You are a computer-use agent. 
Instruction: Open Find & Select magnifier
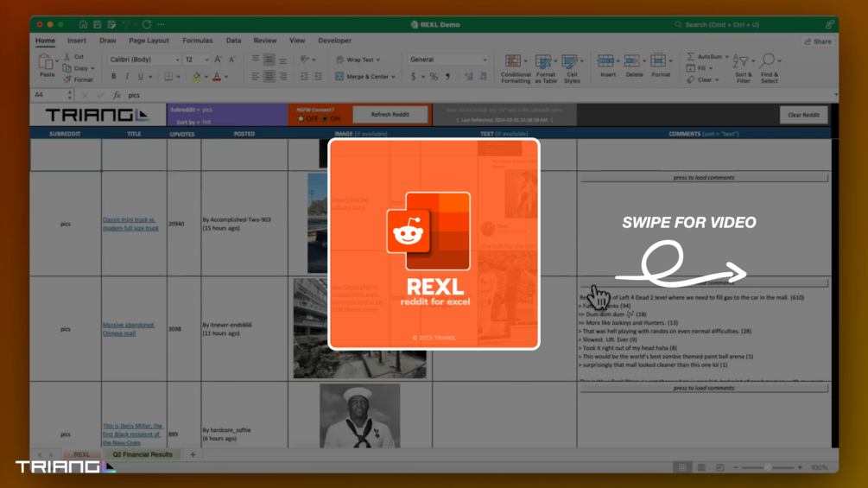769,68
